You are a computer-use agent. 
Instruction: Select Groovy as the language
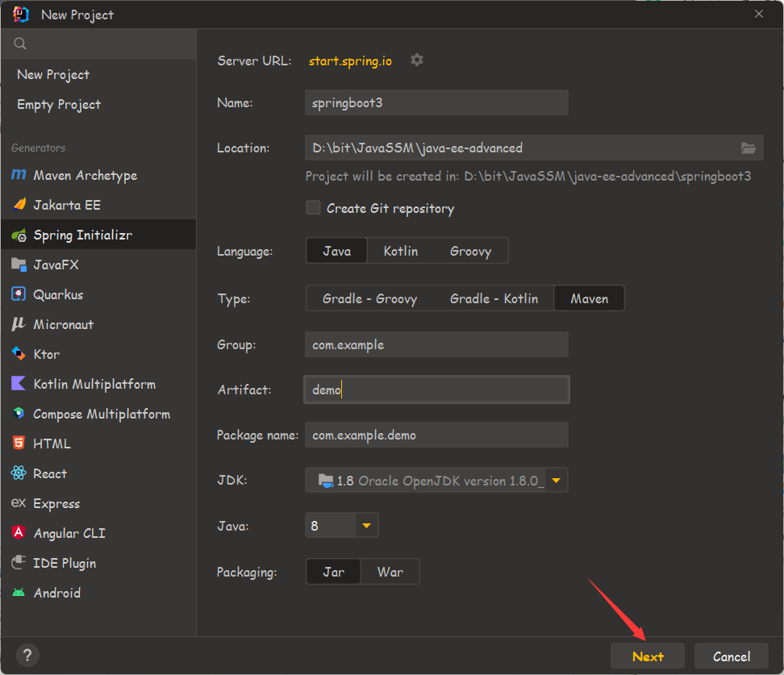click(470, 251)
